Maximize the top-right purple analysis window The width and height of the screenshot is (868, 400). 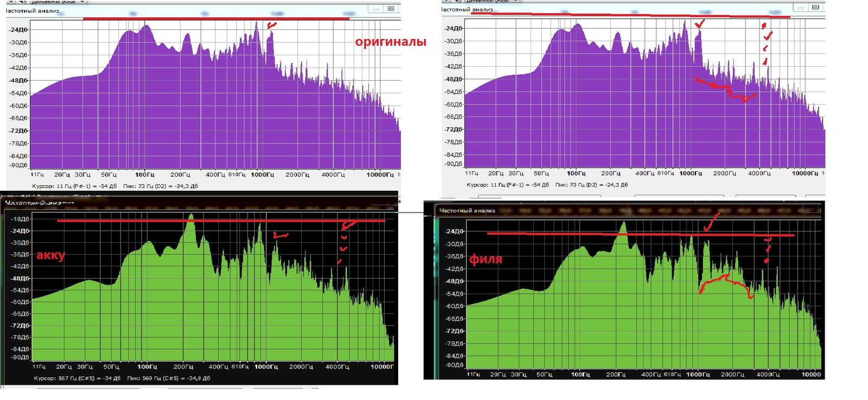(x=815, y=8)
